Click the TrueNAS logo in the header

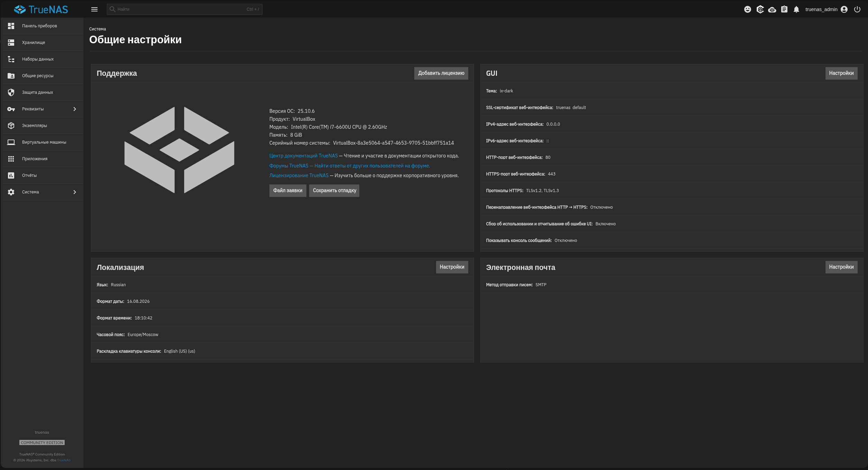click(41, 9)
